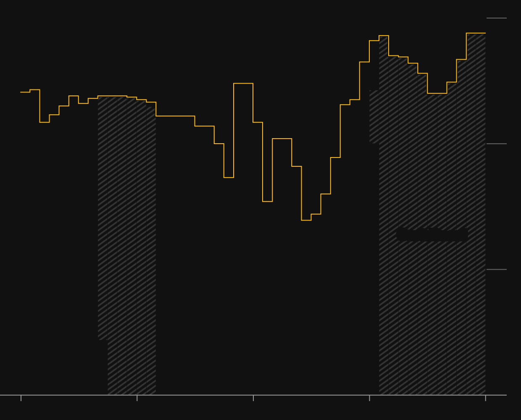The height and width of the screenshot is (420, 521).
Task: Click the dark redacted label inside right hatched area
Action: coord(432,235)
